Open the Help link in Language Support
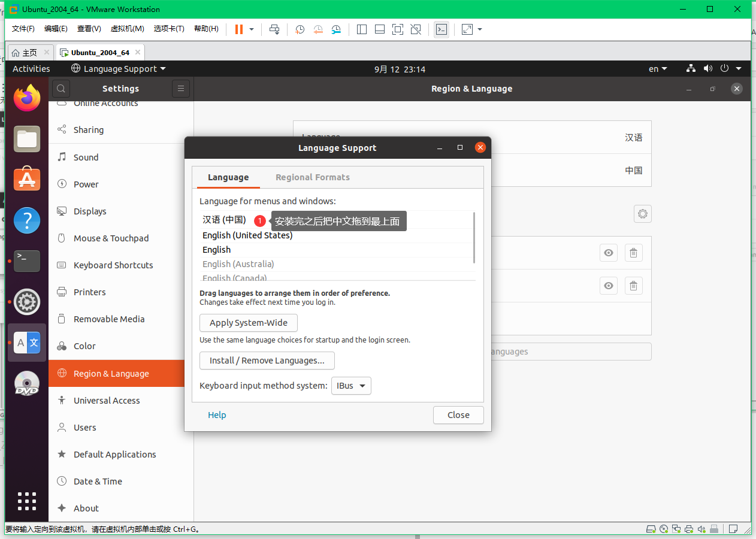The height and width of the screenshot is (539, 756). 217,415
